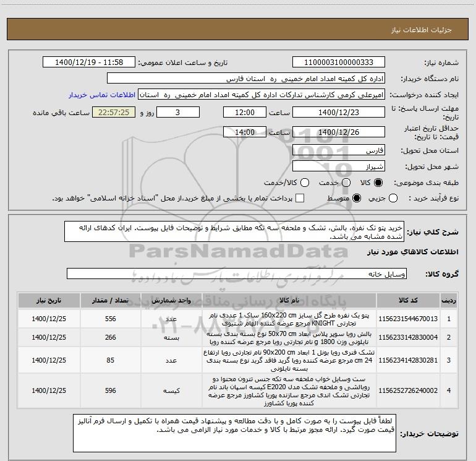Click the price validity date 1400/12/26

tap(339, 132)
